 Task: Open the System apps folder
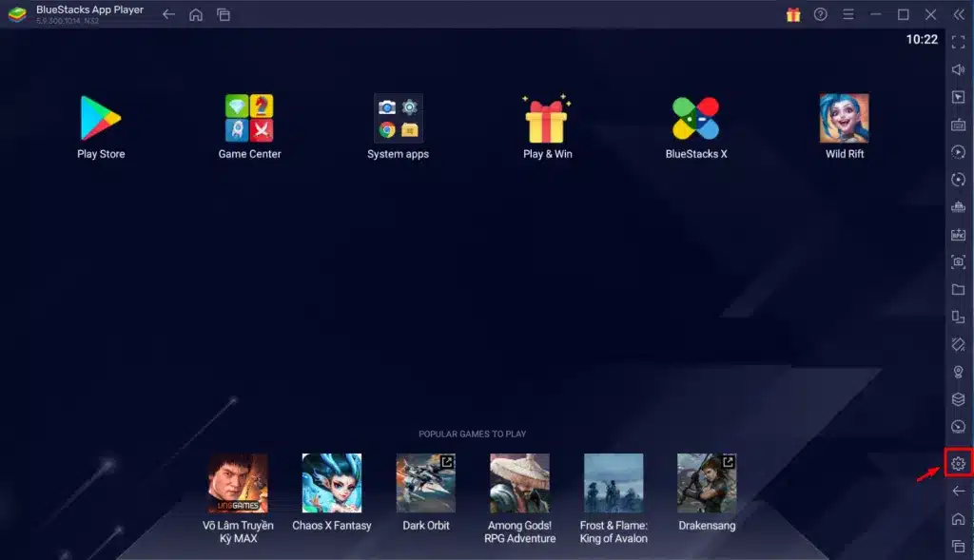point(398,117)
